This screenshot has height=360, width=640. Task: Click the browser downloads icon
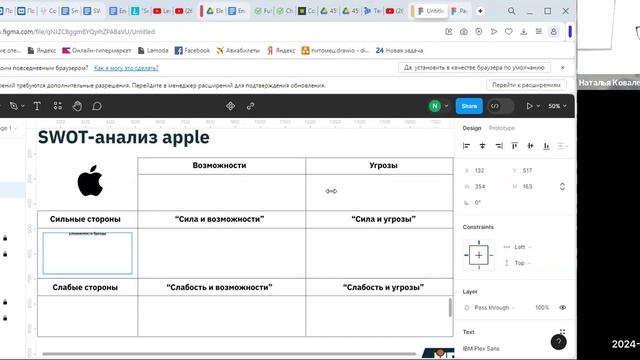tap(524, 31)
